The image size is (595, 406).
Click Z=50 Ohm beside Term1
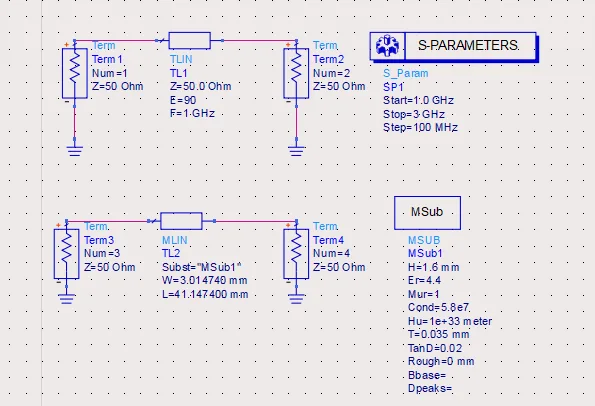(118, 87)
